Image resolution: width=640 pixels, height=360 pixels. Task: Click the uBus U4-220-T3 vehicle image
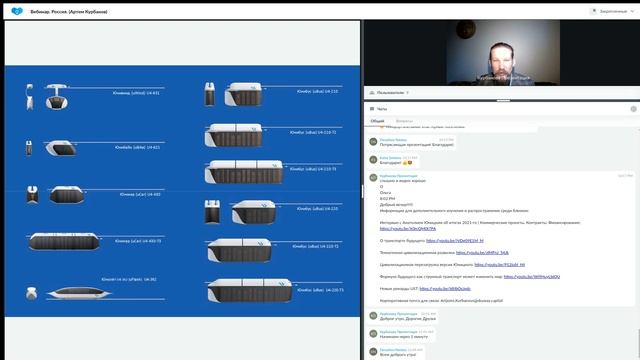tap(250, 290)
